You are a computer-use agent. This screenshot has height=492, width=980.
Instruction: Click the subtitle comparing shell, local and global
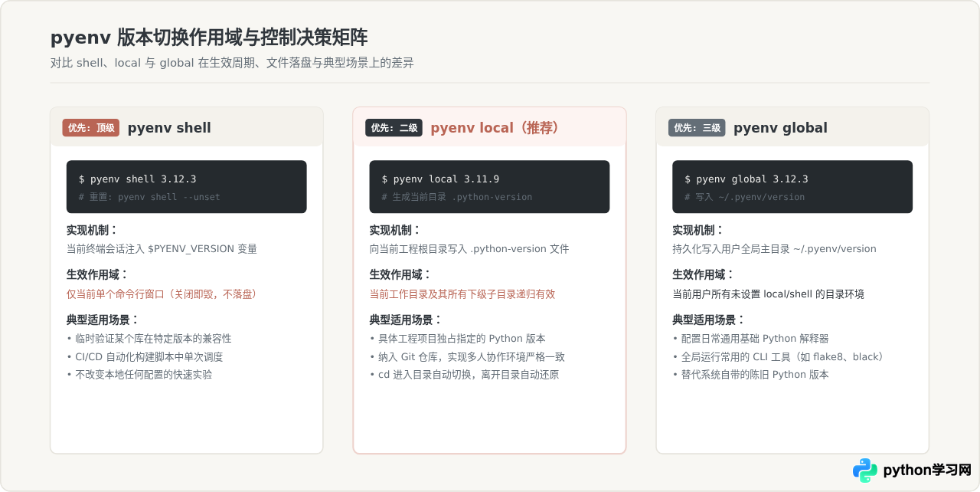(x=232, y=63)
